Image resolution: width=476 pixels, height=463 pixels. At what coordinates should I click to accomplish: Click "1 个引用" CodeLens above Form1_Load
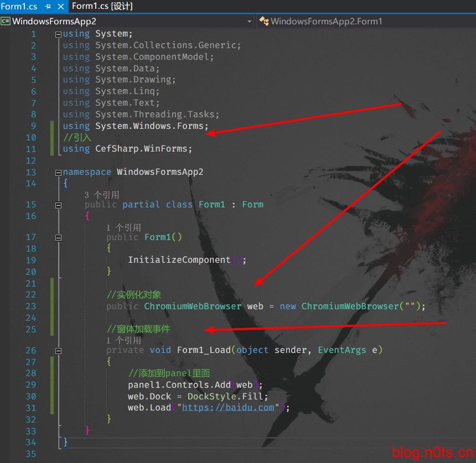point(123,340)
